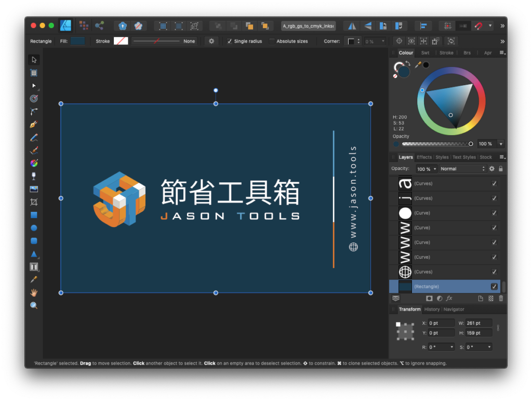Viewport: 532px width, 401px height.
Task: Select the Frame Text tool
Action: pyautogui.click(x=34, y=266)
